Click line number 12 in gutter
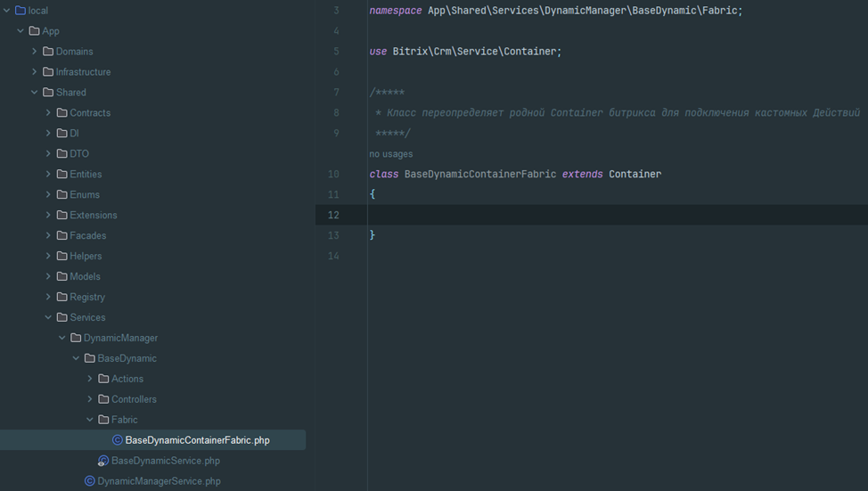 tap(333, 216)
